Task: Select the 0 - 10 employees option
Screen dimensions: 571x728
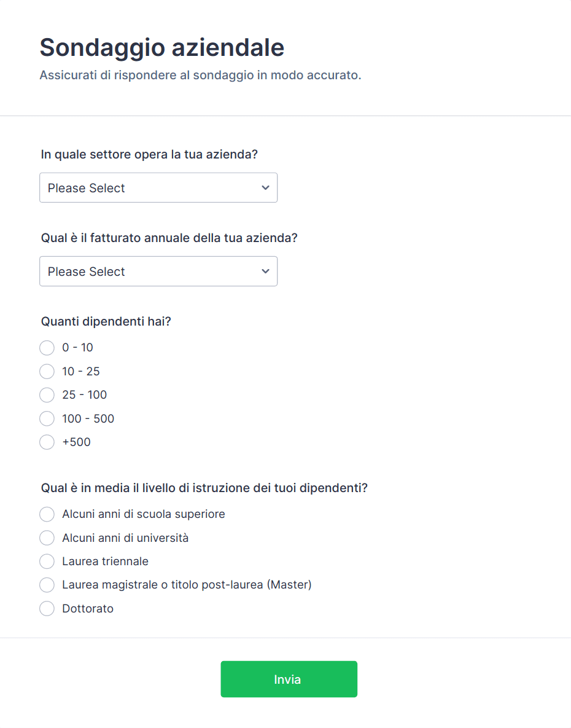Action: point(47,348)
